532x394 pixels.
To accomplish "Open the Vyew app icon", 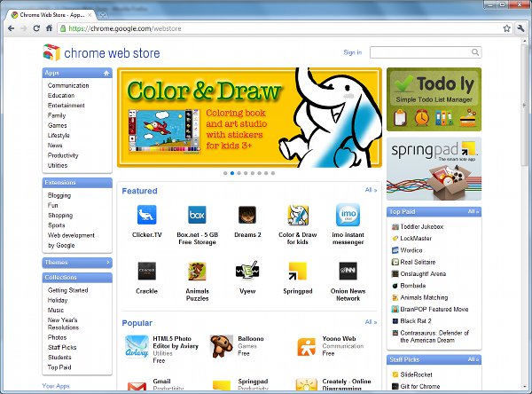I will tap(247, 271).
